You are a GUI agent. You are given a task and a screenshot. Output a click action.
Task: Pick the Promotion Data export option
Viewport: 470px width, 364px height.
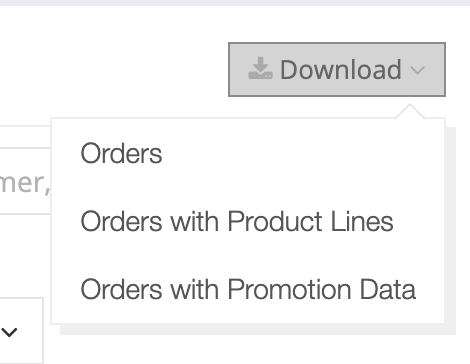point(248,289)
